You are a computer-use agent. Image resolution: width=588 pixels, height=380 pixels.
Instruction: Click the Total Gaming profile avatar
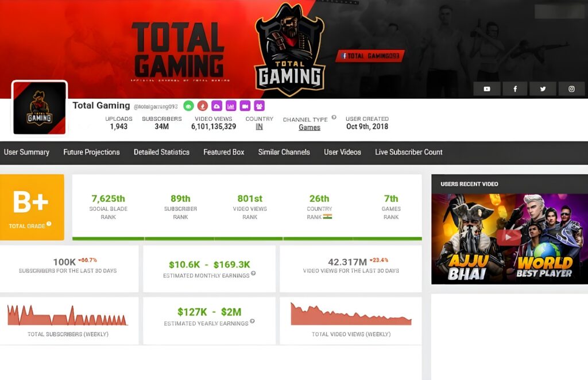40,108
